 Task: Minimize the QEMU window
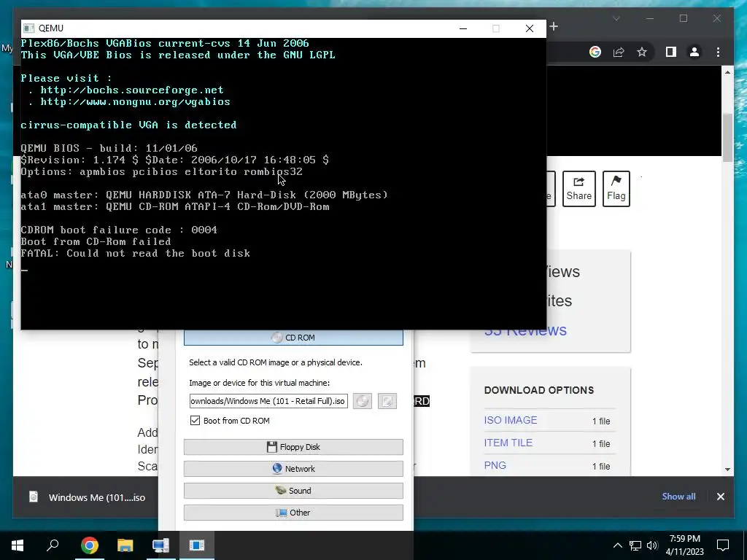point(462,28)
